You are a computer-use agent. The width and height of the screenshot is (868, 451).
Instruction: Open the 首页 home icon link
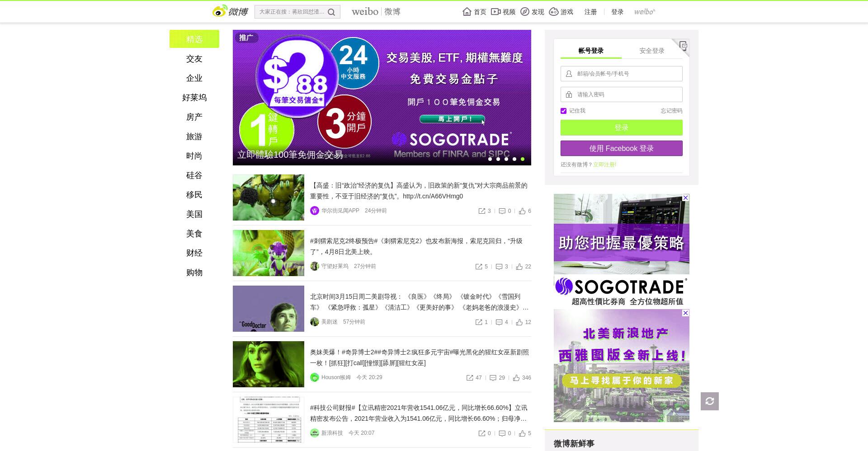[467, 12]
